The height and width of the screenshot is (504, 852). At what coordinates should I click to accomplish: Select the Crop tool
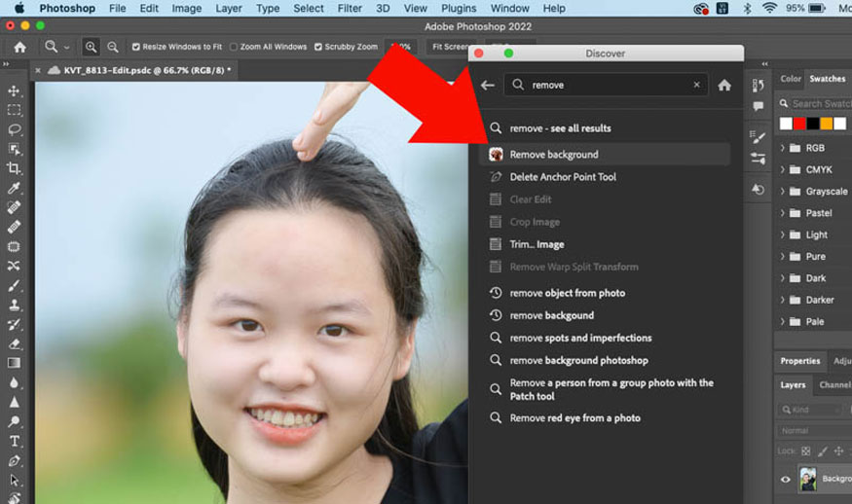tap(15, 168)
